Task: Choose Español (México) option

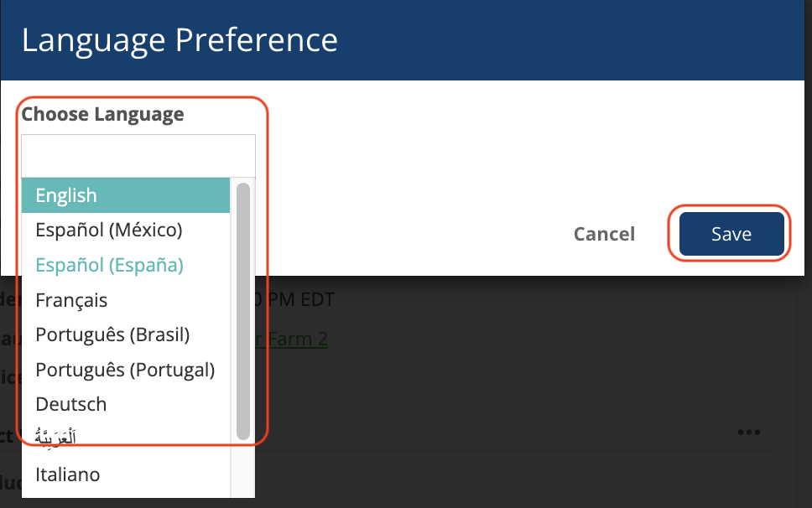Action: [125, 231]
